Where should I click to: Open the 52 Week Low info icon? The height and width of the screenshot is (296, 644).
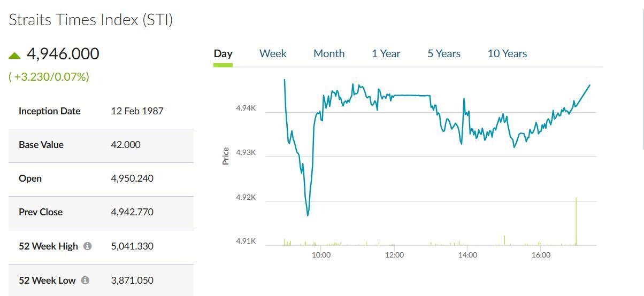click(85, 280)
